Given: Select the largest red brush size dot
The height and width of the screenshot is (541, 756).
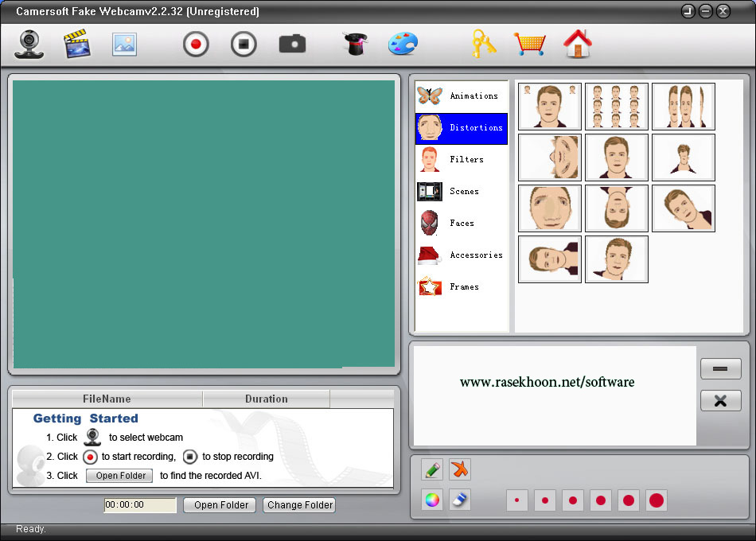Looking at the screenshot, I should (657, 500).
